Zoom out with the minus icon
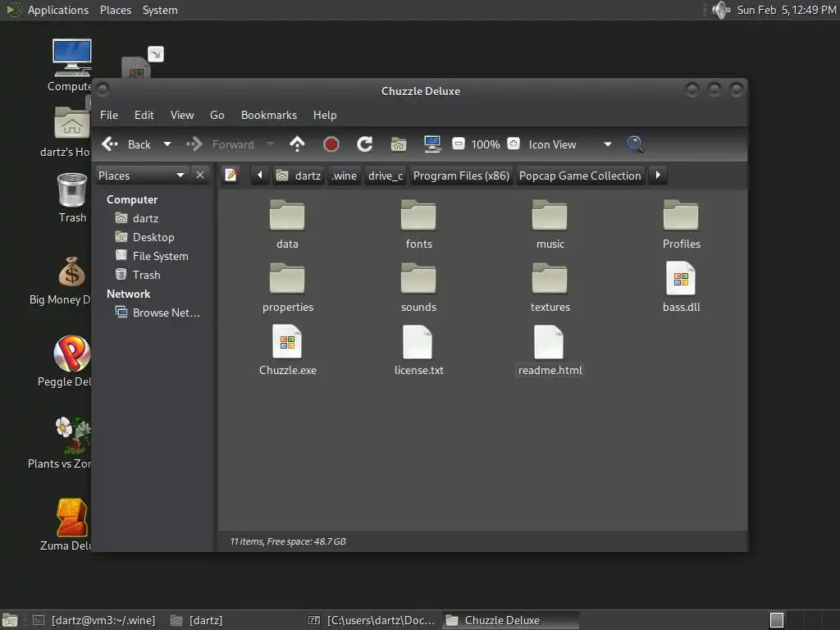840x630 pixels. 459,144
